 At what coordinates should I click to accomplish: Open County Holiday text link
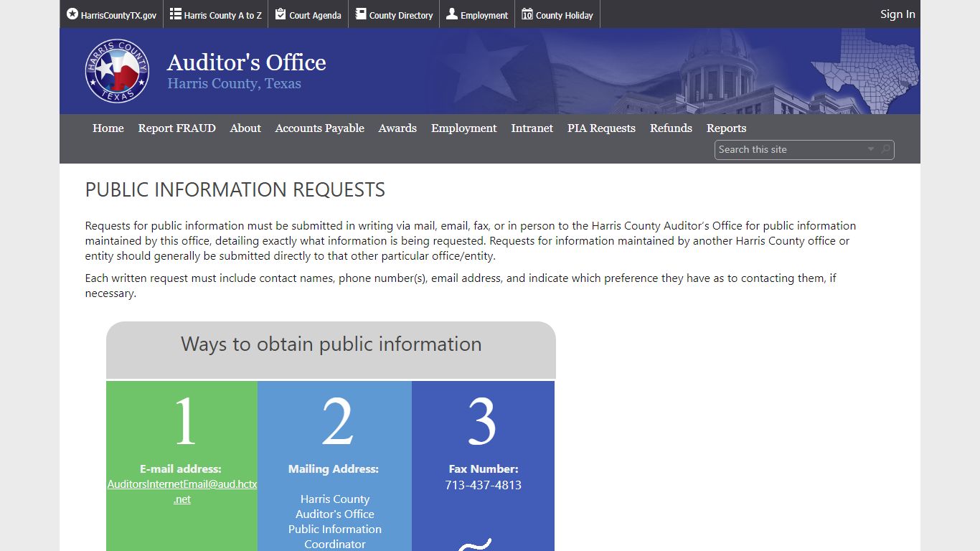click(565, 15)
